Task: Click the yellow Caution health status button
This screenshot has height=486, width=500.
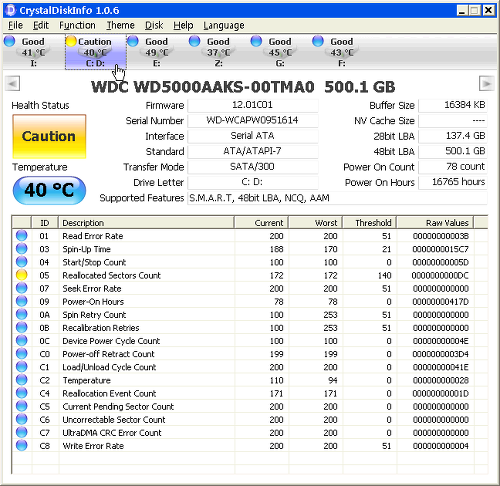Action: point(49,136)
